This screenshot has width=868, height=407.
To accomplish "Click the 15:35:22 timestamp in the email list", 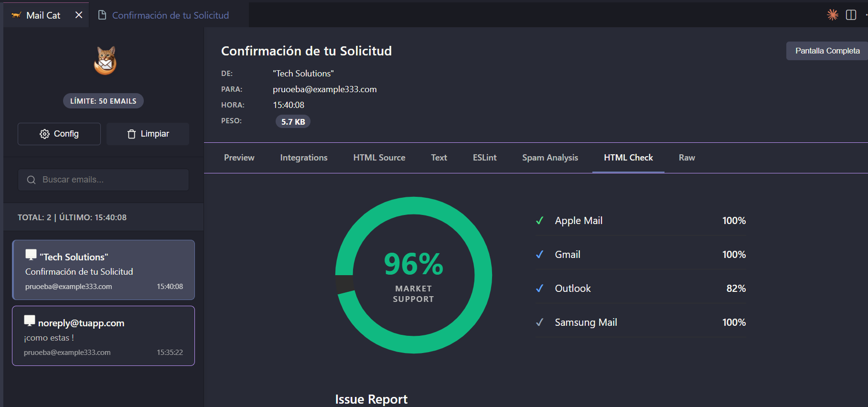I will click(170, 353).
